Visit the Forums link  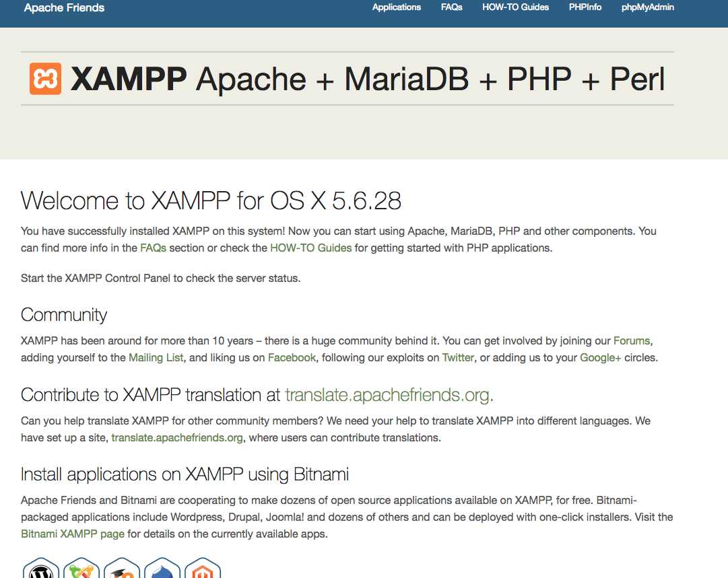tap(632, 340)
